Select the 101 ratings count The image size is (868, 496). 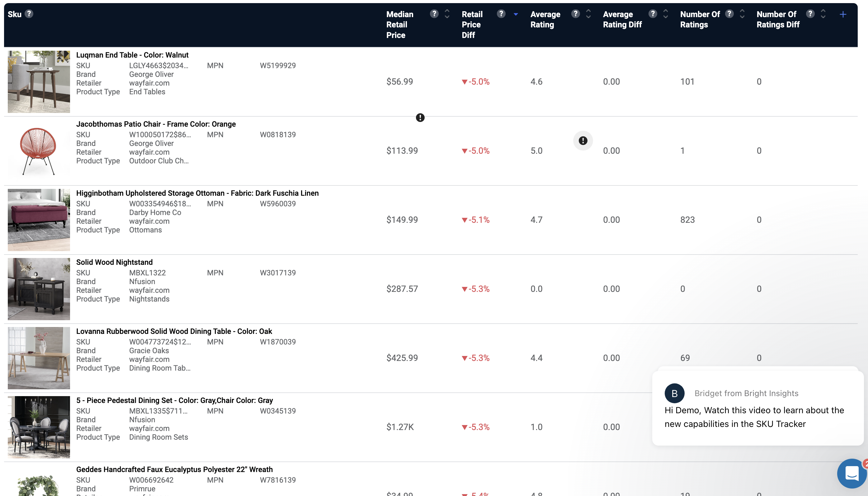687,82
